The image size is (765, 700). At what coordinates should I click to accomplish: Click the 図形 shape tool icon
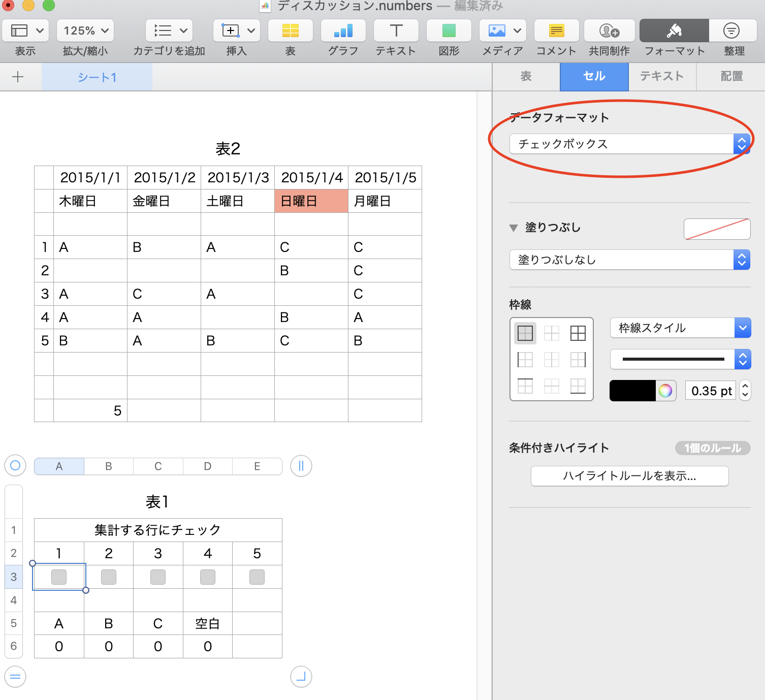449,31
